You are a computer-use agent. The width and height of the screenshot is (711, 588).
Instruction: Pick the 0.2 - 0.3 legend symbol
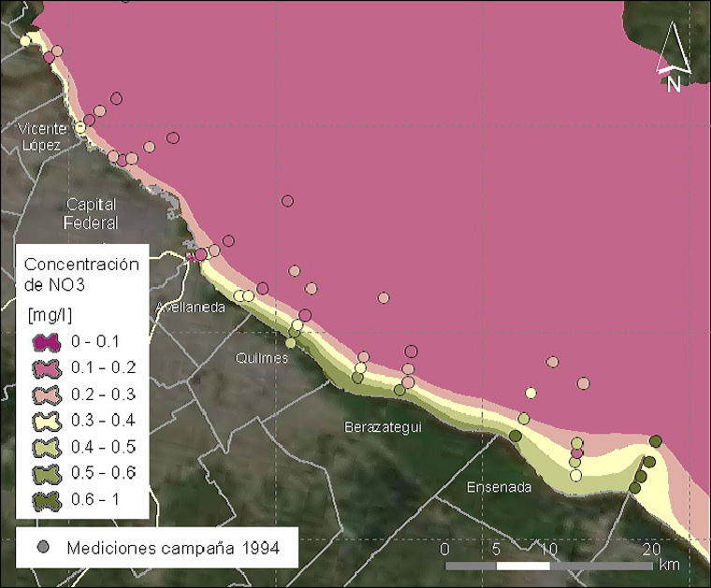point(46,394)
